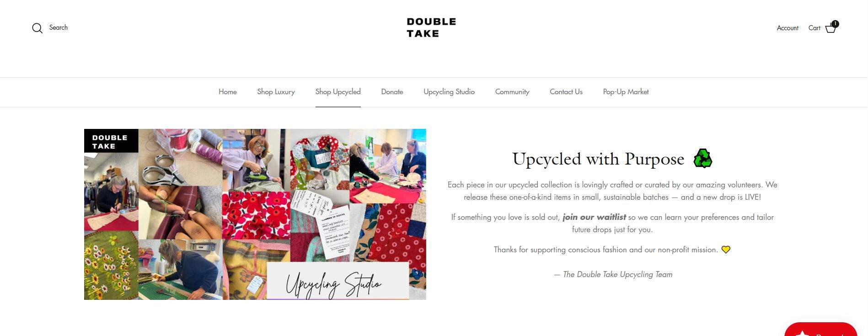Click the green recycling symbol emoji
The image size is (868, 336).
(x=703, y=159)
